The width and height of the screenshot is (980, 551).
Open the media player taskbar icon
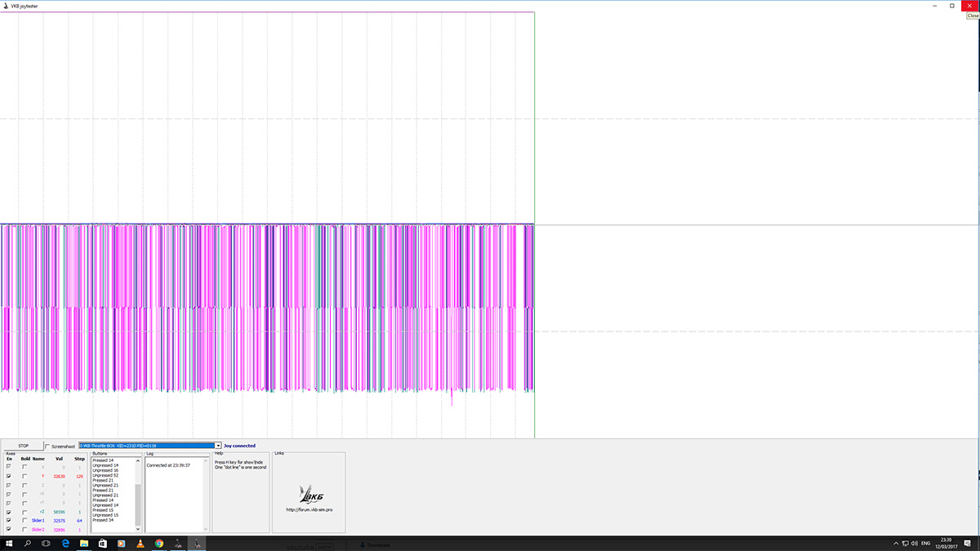(x=122, y=543)
